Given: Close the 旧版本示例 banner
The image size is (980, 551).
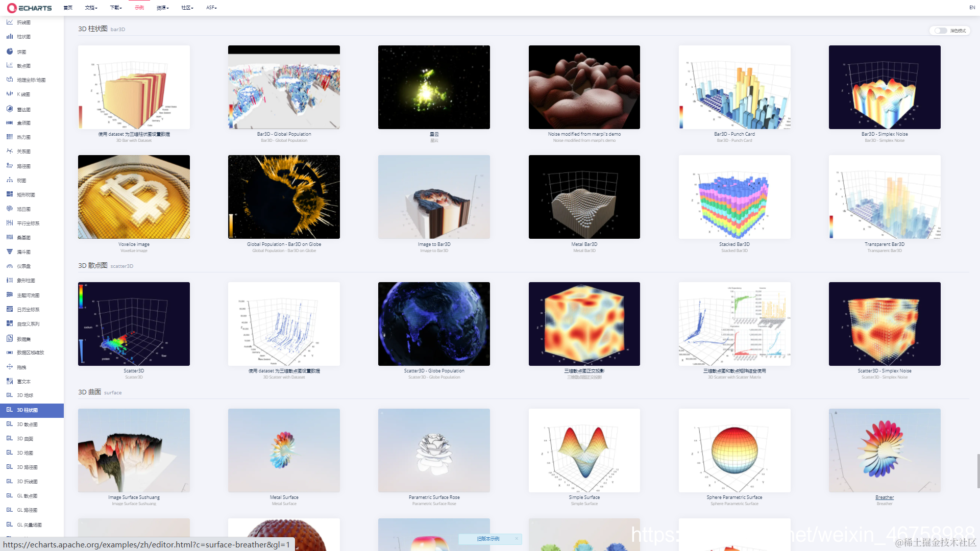Looking at the screenshot, I should [x=517, y=539].
